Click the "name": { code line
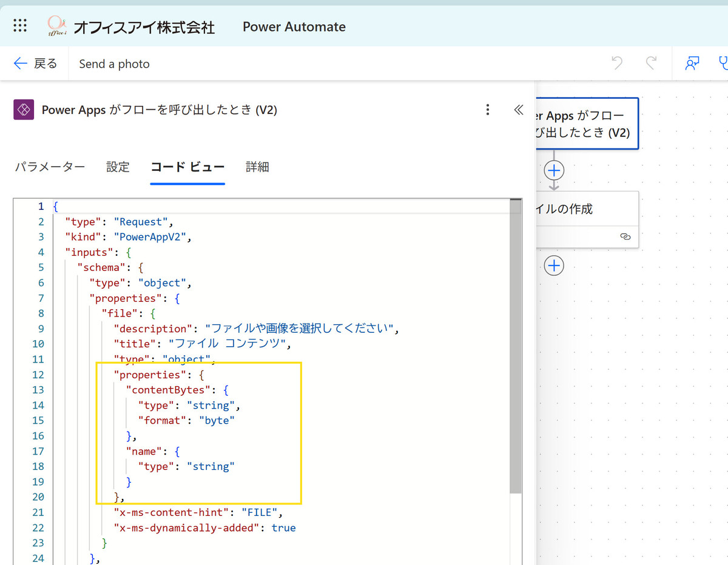728x565 pixels. point(153,450)
